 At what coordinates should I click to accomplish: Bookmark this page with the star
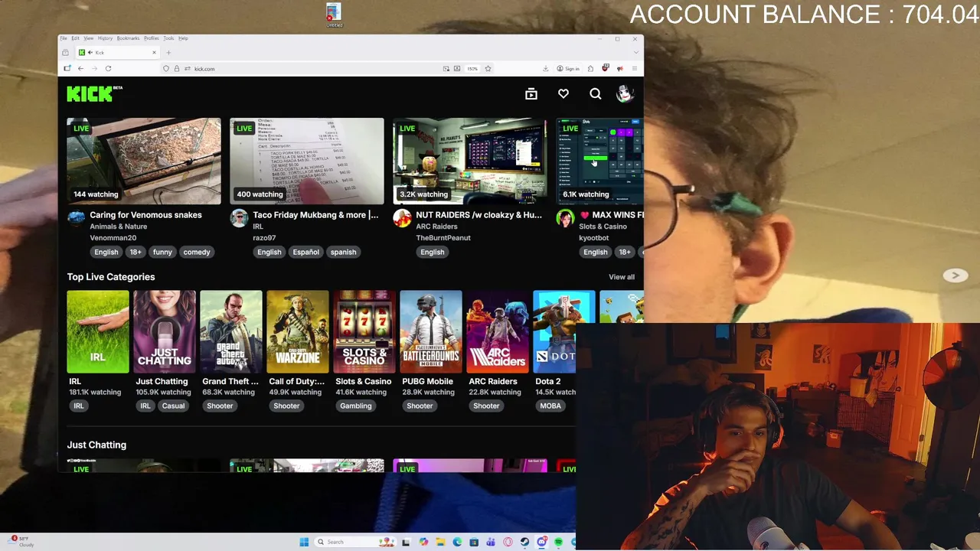click(x=488, y=69)
